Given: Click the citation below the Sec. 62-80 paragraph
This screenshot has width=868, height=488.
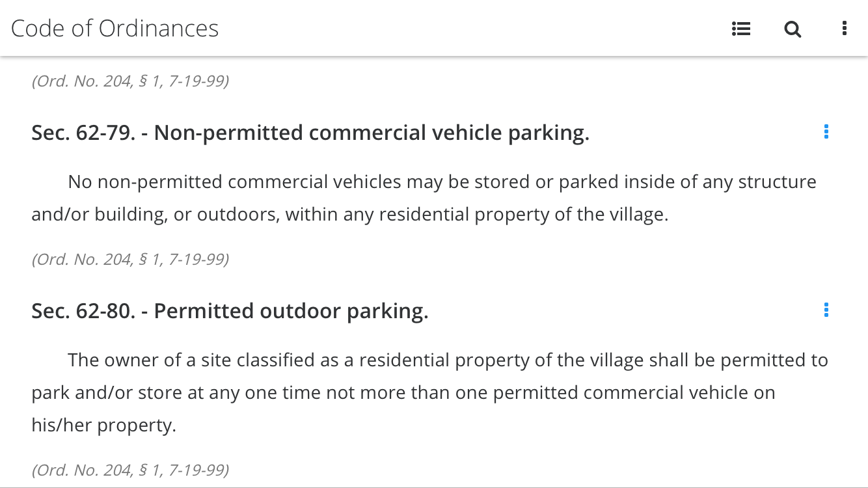Looking at the screenshot, I should point(130,470).
